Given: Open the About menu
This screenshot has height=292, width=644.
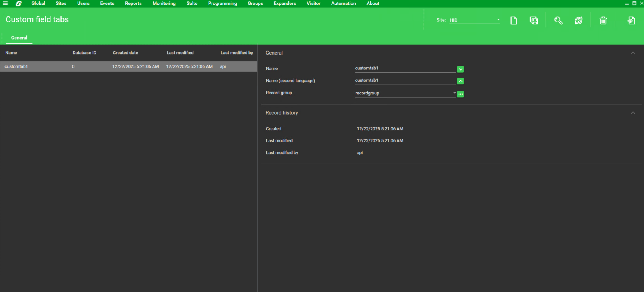Looking at the screenshot, I should [373, 3].
